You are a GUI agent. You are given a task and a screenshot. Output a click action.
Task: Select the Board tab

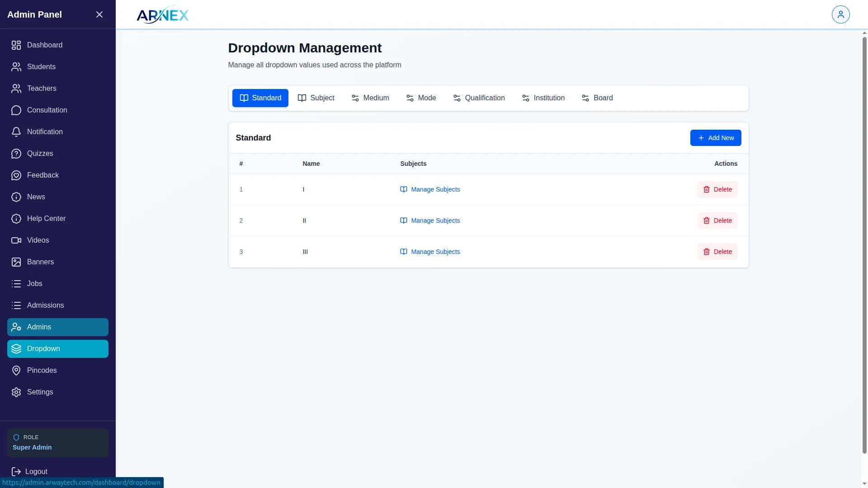597,98
